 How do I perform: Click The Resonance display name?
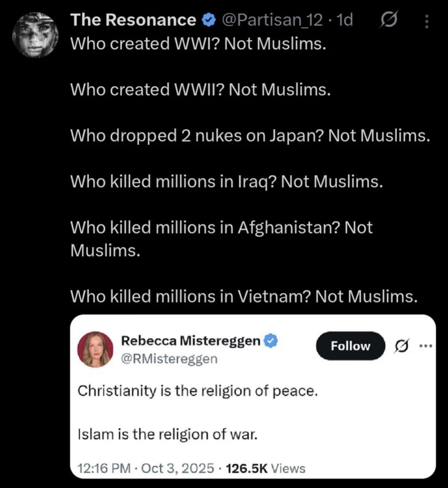tap(133, 20)
